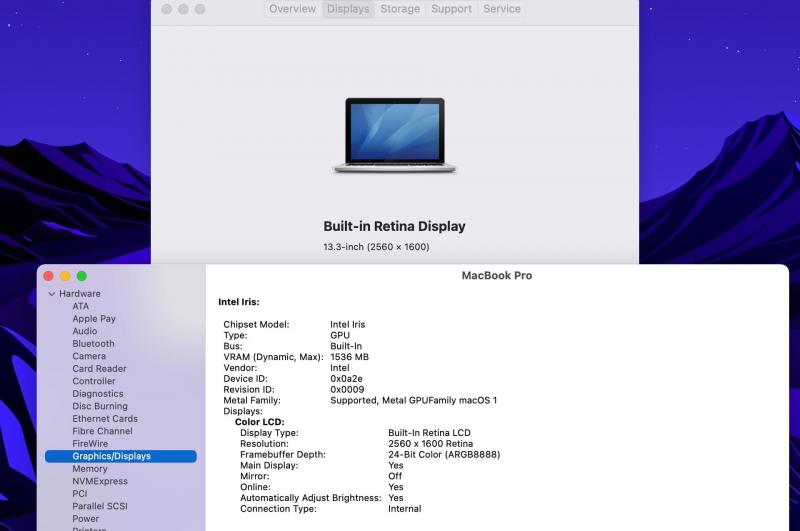Click the MacBook laptop image in Displays

click(x=395, y=136)
